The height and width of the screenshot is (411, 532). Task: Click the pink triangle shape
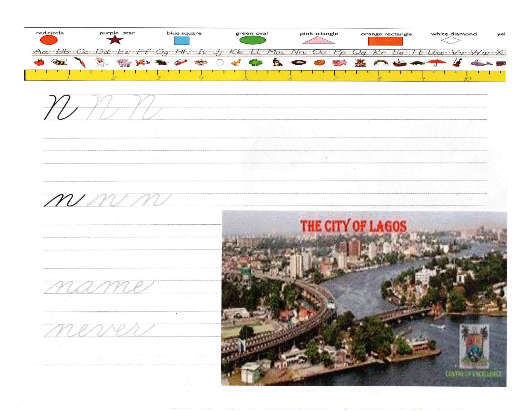click(319, 40)
